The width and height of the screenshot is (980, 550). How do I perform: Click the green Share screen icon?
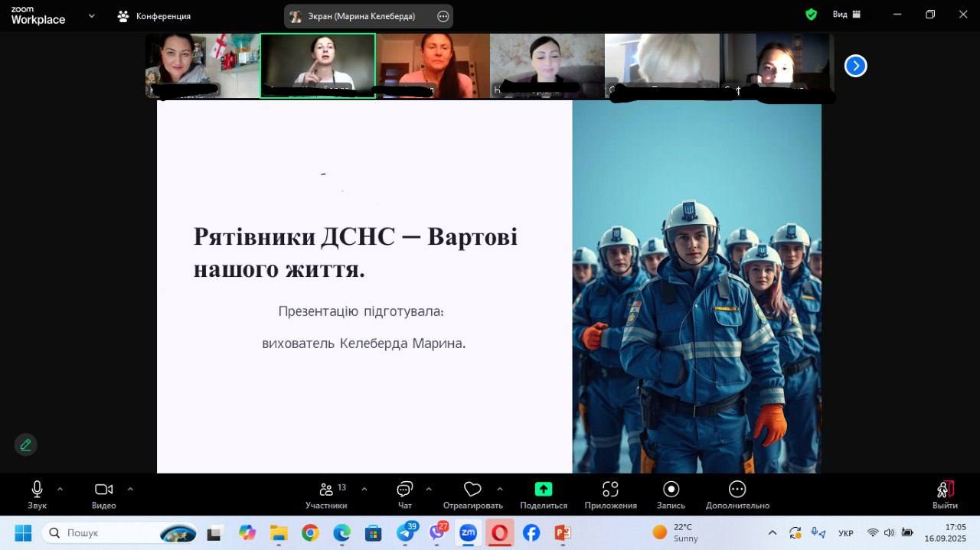pos(543,490)
